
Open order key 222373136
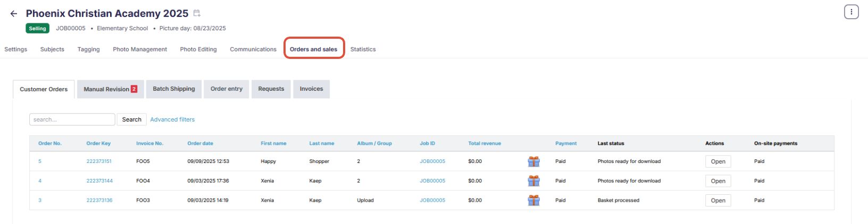pos(99,201)
